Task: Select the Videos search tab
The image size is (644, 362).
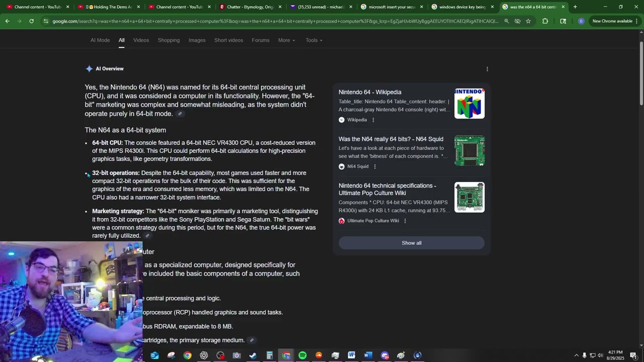Action: [141, 40]
